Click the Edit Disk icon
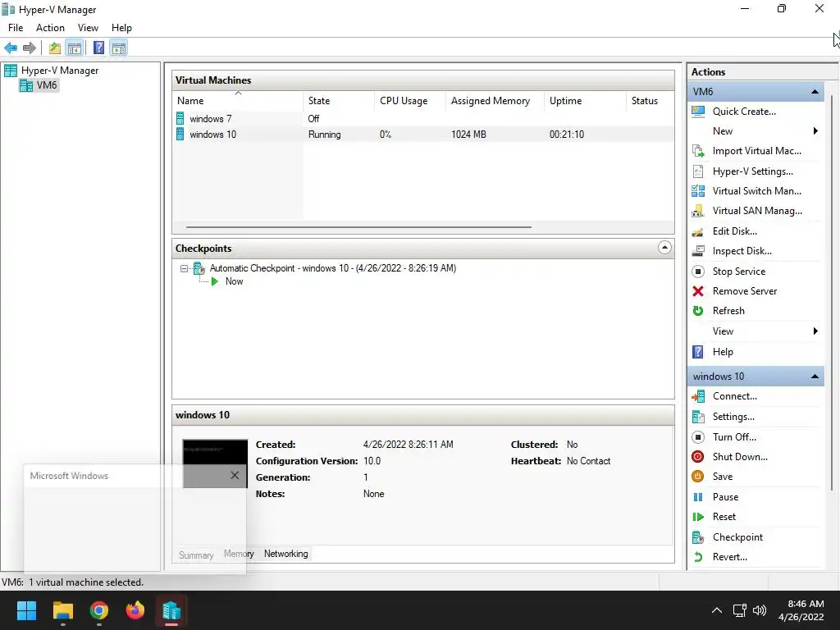Image resolution: width=840 pixels, height=630 pixels. 698,231
